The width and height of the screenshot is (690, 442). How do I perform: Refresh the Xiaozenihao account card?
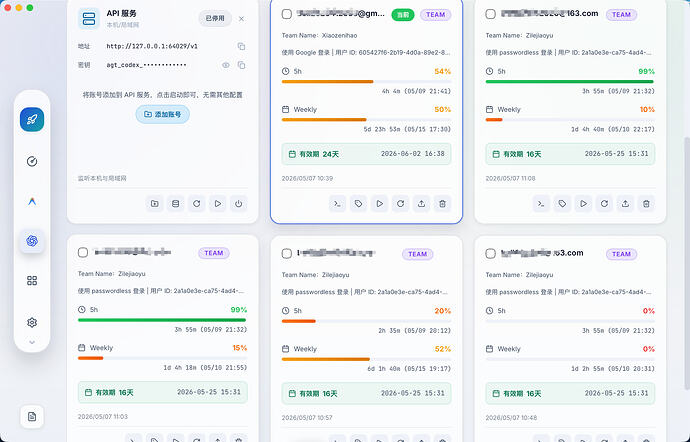pos(400,204)
